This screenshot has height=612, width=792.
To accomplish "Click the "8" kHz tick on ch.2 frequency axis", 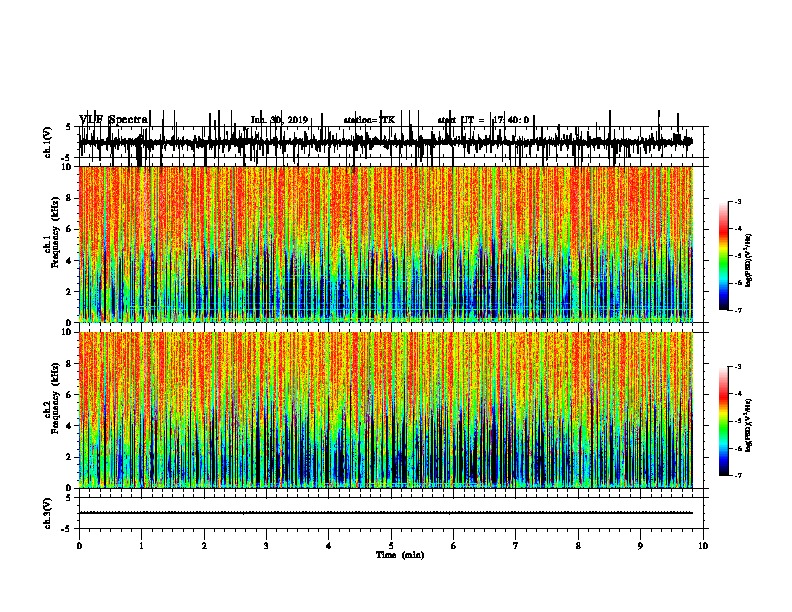I will point(69,364).
